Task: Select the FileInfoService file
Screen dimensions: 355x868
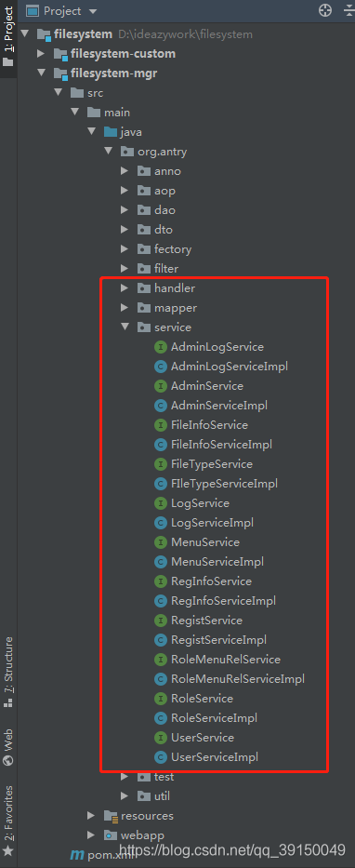Action: click(209, 425)
